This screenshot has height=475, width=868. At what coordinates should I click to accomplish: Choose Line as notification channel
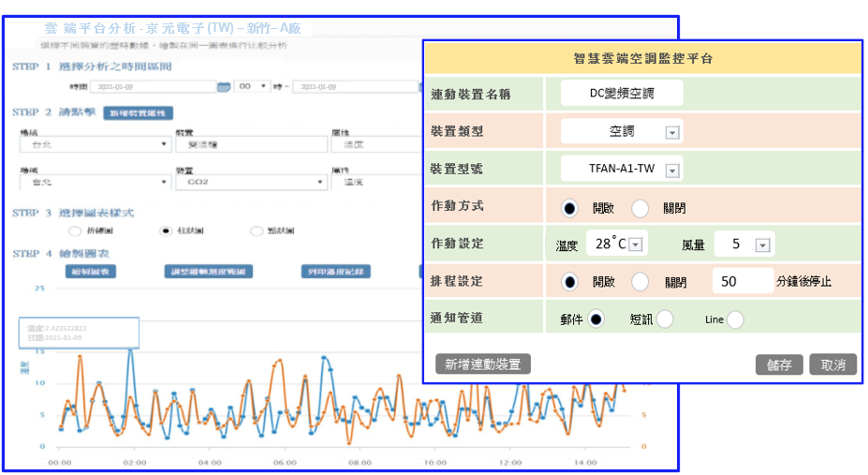pyautogui.click(x=736, y=319)
